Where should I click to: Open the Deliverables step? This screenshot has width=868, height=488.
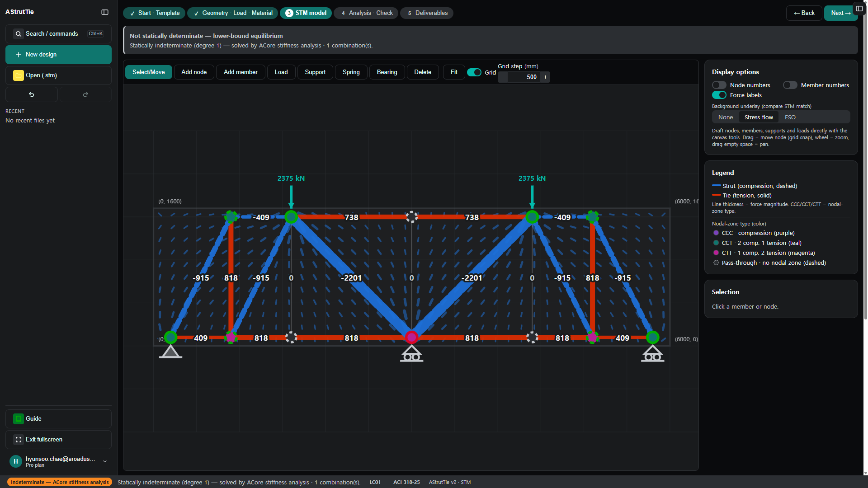[427, 13]
